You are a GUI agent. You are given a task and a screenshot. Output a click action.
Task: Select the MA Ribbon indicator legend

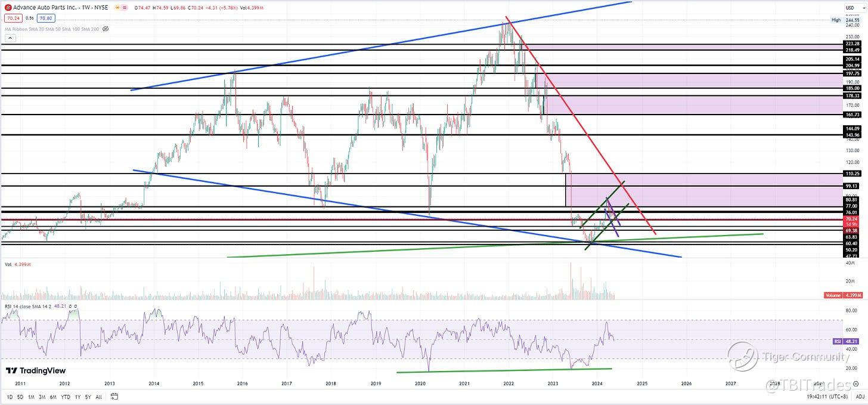[x=51, y=29]
